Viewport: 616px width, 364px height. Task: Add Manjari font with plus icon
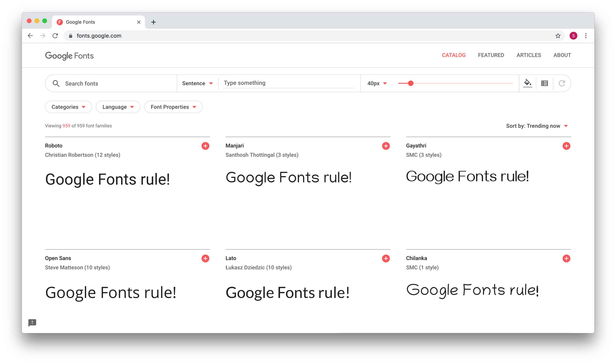[386, 146]
